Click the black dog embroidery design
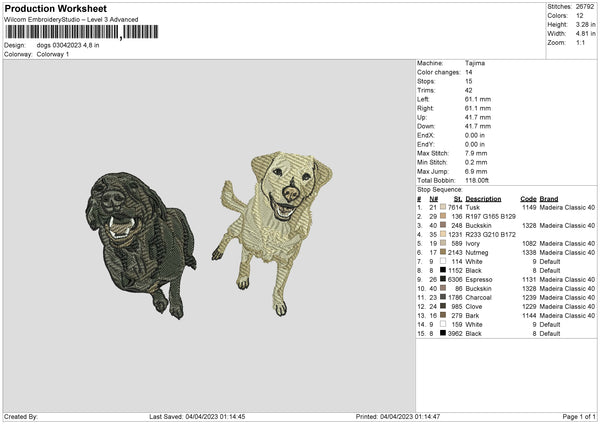600x424 pixels. tap(140, 245)
